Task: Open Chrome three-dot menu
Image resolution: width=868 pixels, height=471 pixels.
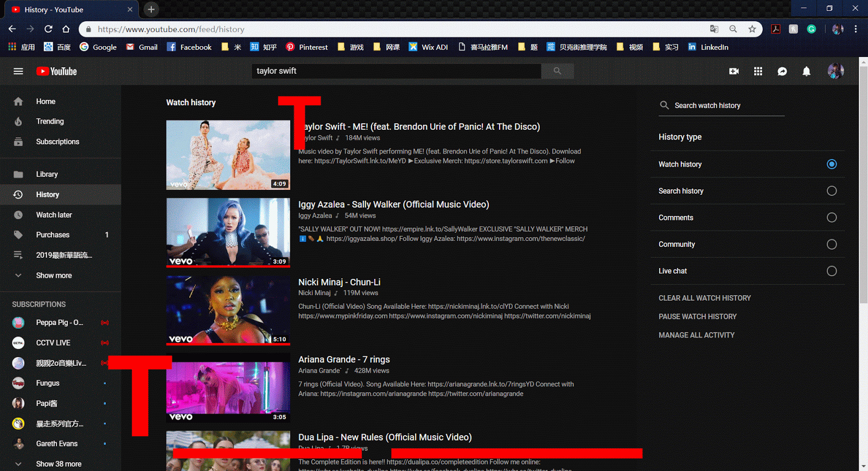Action: pos(856,29)
